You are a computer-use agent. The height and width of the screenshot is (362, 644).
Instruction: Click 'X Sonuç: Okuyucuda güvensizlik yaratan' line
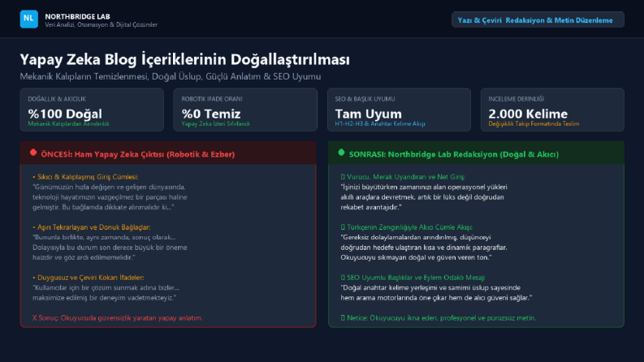pos(118,317)
